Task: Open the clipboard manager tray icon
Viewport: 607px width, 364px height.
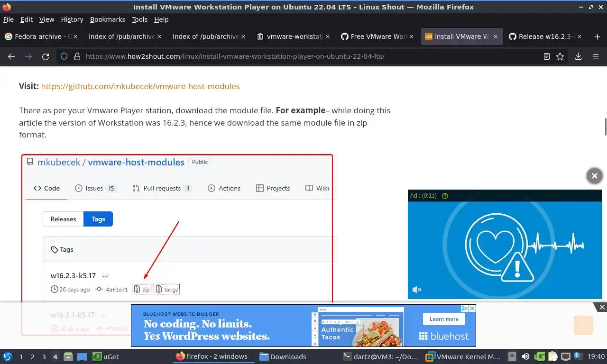Action: point(552,356)
